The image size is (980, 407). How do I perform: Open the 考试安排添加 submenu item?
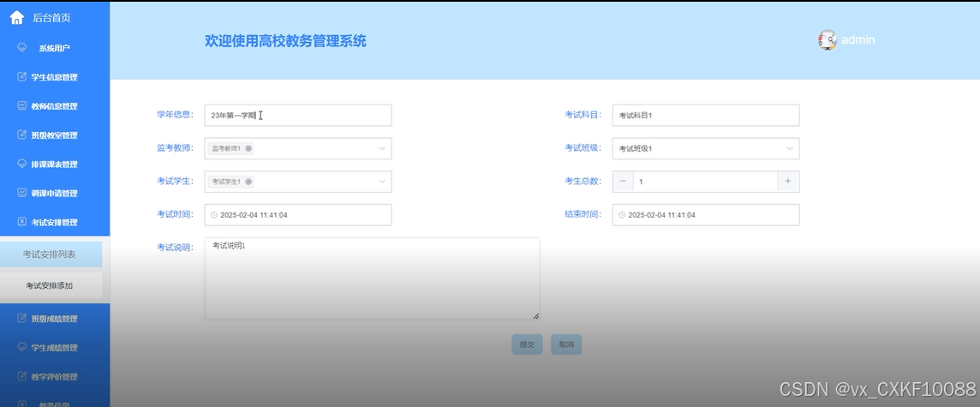click(50, 285)
